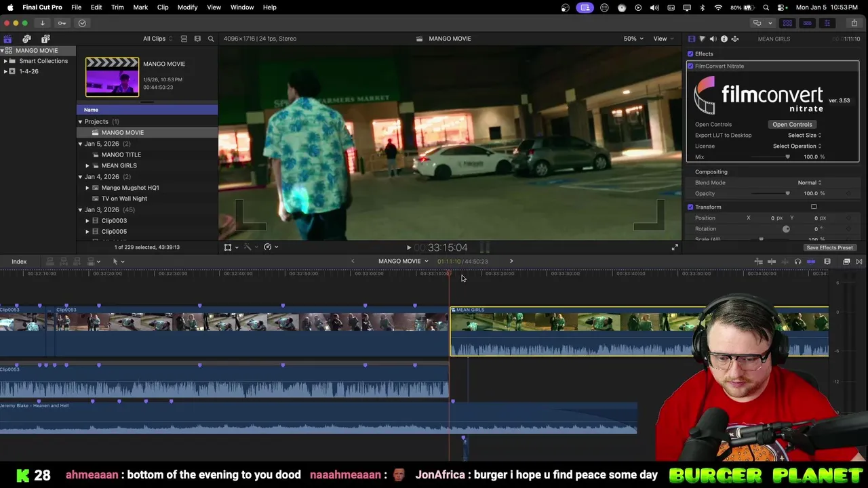Select the MANGO MOVIE project thumbnail
Viewport: 868px width, 488px height.
(112, 77)
